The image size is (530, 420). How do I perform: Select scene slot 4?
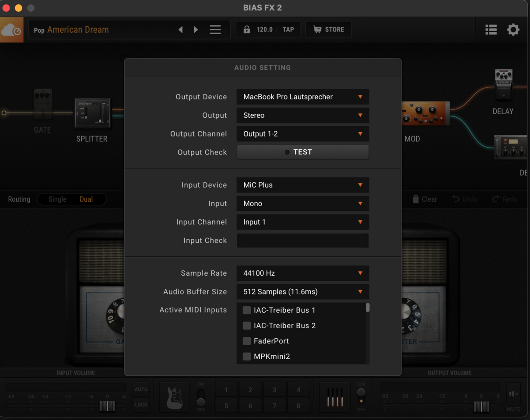click(298, 389)
